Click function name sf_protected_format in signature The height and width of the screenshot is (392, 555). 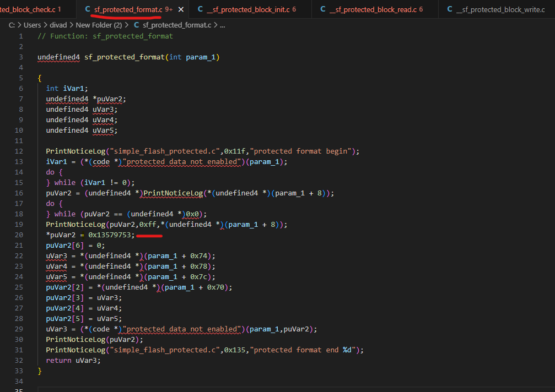tap(125, 57)
